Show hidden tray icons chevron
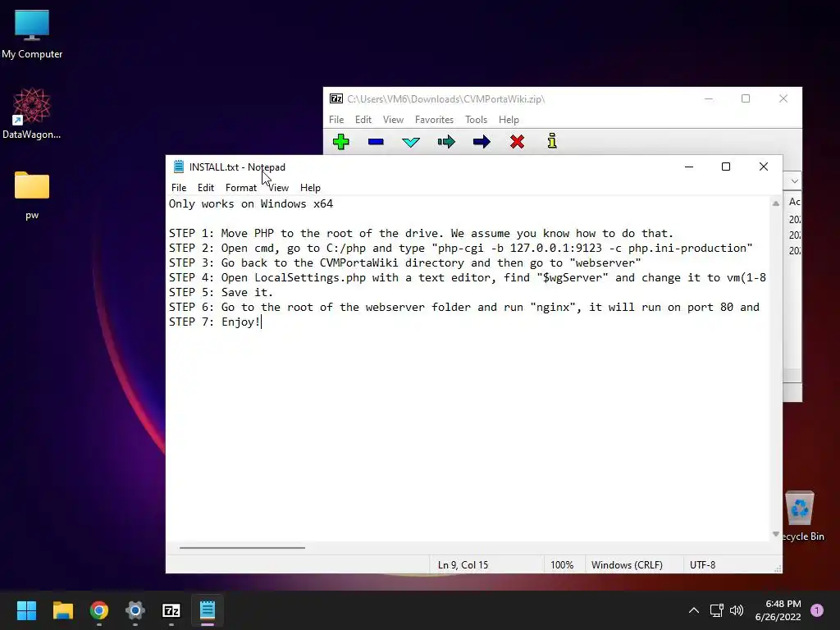Screen dimensions: 840x630 point(694,610)
